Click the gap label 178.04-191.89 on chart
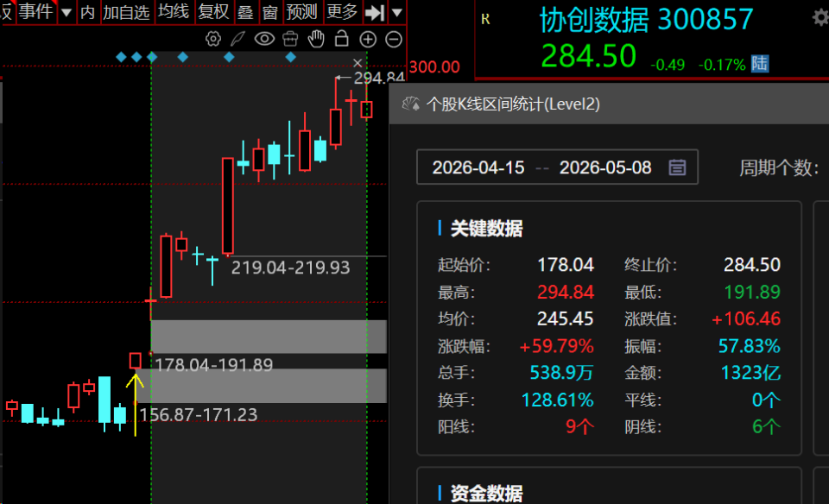829x504 pixels. pyautogui.click(x=213, y=364)
